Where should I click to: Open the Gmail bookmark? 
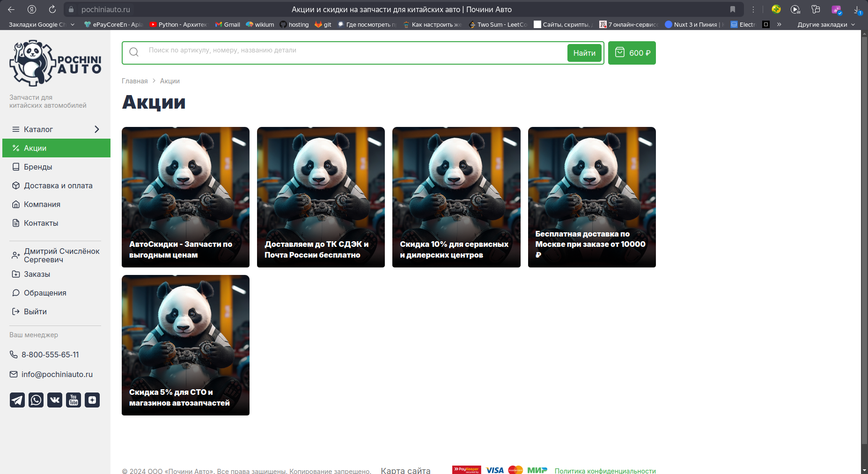[x=228, y=24]
